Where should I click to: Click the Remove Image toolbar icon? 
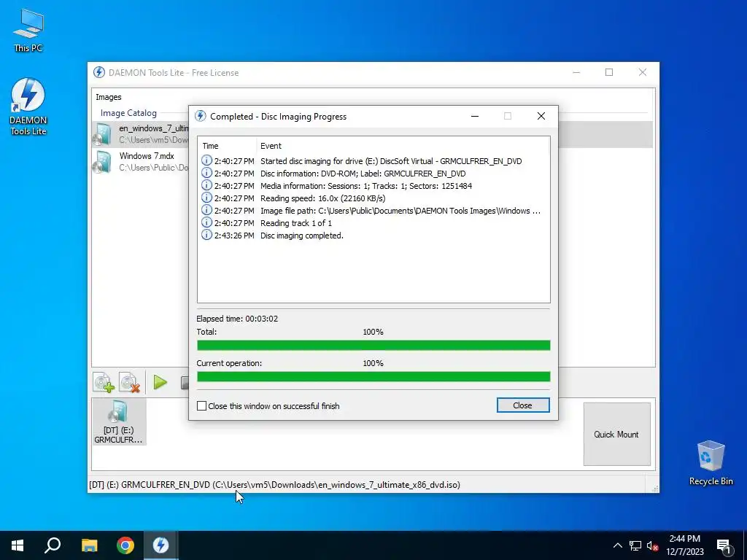pos(129,382)
